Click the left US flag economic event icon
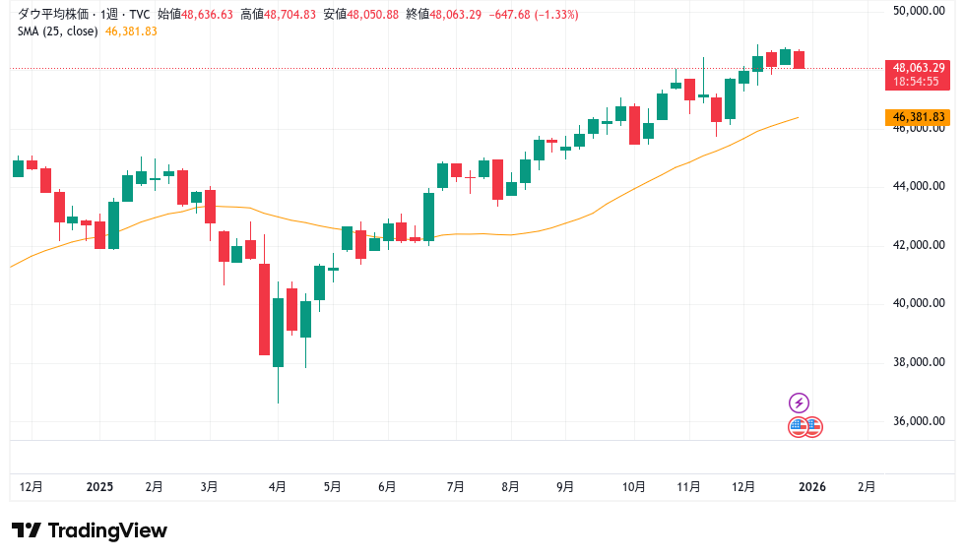 tap(799, 426)
